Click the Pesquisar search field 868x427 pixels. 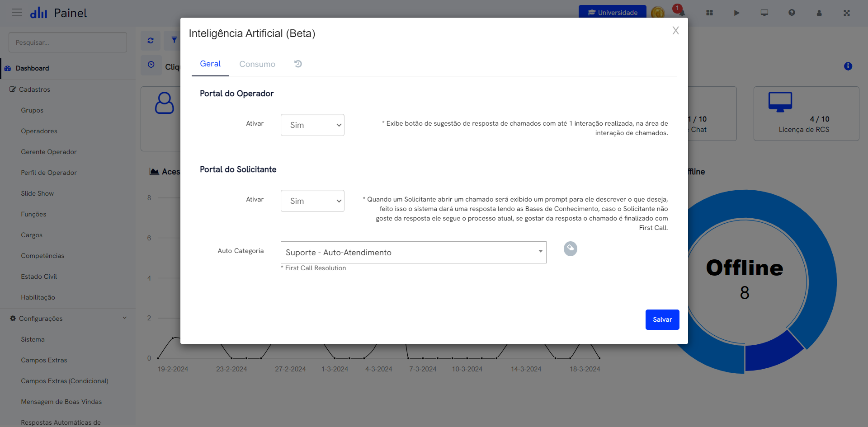click(x=67, y=42)
